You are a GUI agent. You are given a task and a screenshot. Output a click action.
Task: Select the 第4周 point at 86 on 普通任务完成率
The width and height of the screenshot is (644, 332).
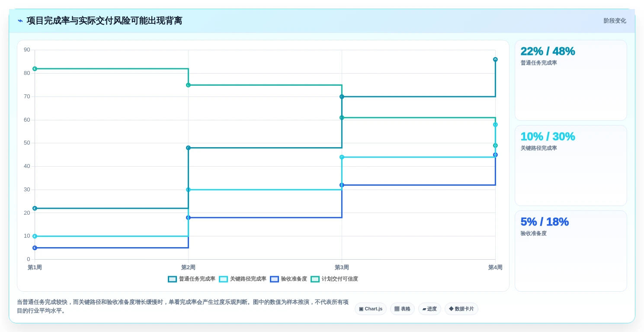click(x=495, y=59)
